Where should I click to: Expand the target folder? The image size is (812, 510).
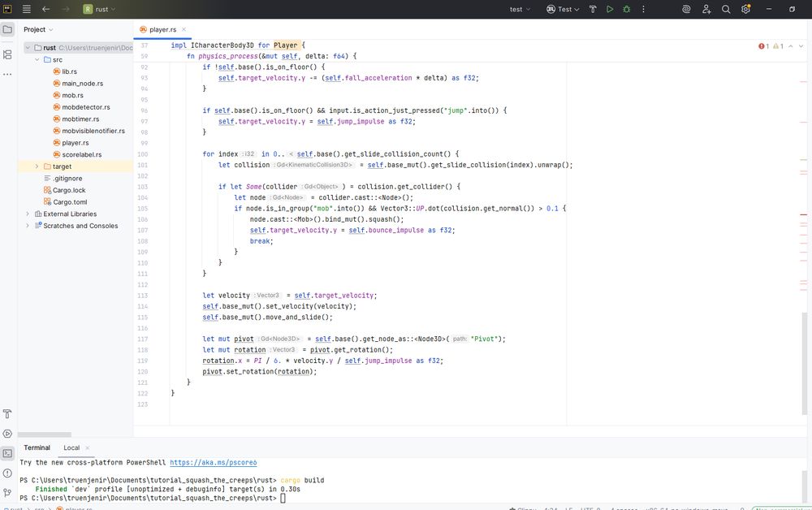click(37, 166)
